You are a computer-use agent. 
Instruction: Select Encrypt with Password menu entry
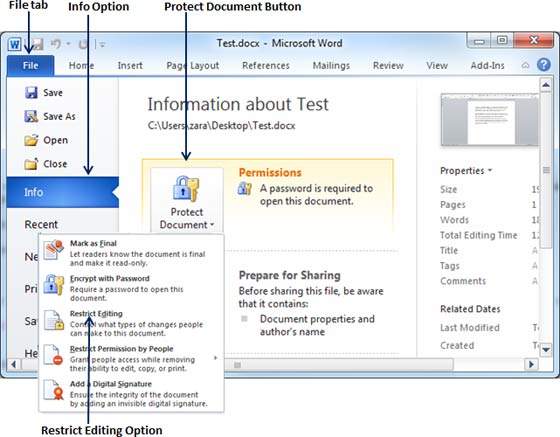(x=131, y=288)
